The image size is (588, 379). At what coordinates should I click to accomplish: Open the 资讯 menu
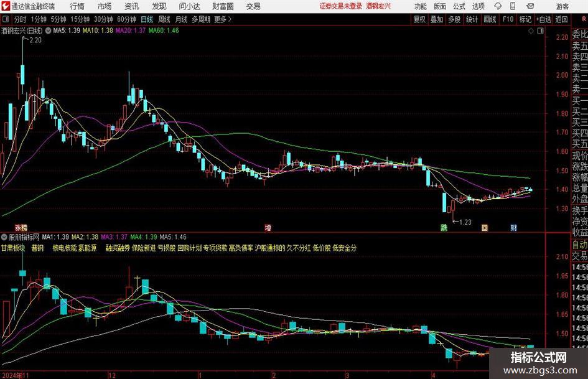tap(132, 6)
